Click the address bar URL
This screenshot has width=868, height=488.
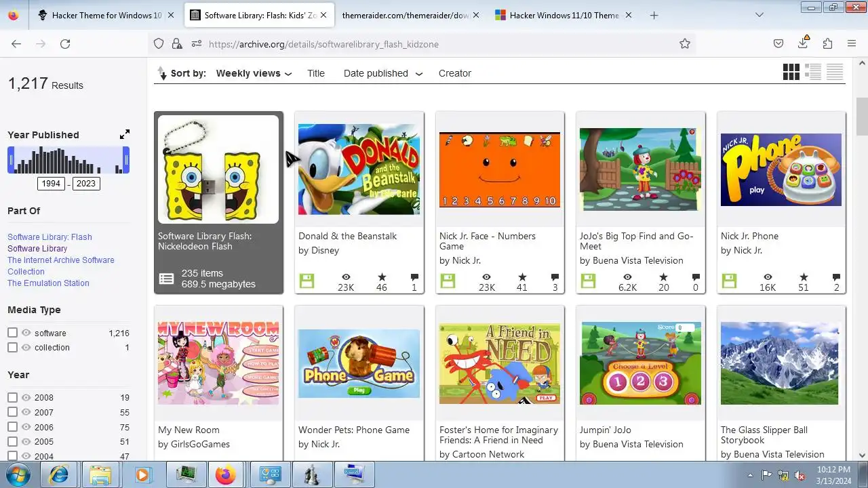[323, 44]
